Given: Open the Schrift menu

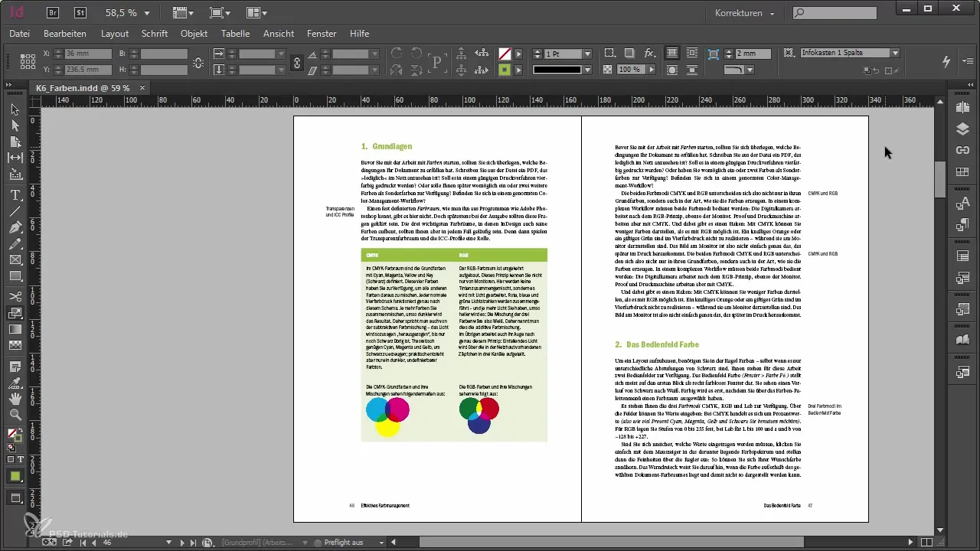Looking at the screenshot, I should click(155, 34).
